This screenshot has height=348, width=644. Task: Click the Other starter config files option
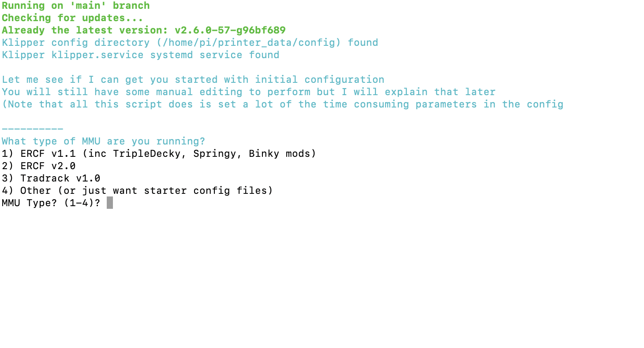[138, 191]
